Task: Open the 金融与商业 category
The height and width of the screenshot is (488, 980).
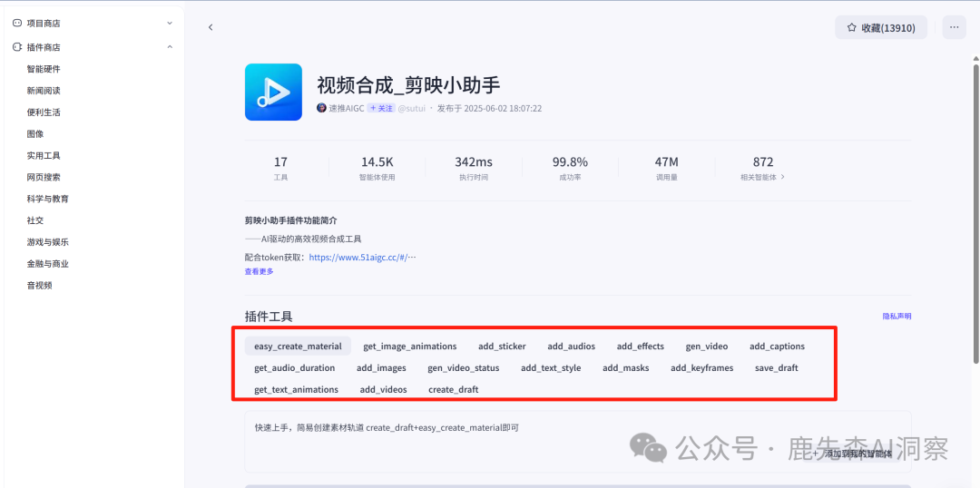Action: [x=48, y=264]
